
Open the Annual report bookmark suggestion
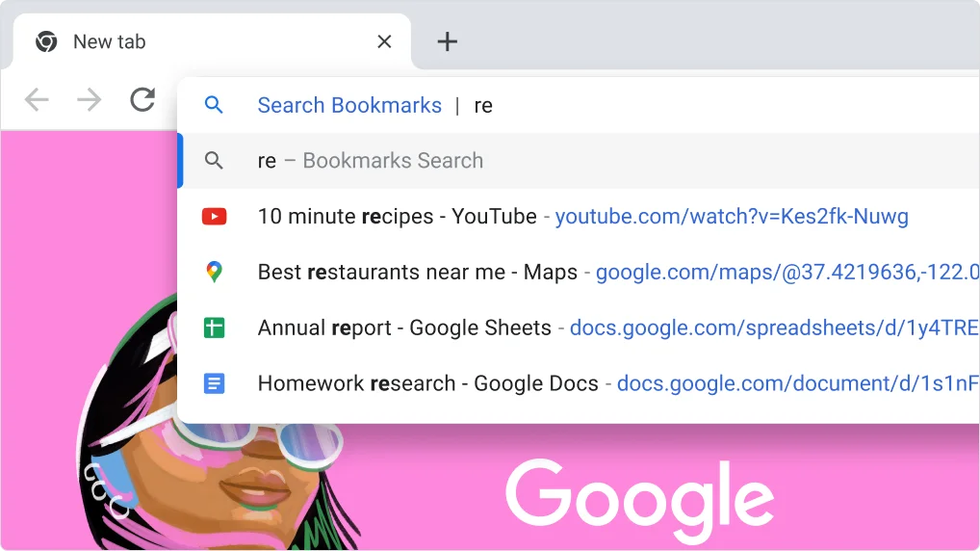click(x=579, y=328)
